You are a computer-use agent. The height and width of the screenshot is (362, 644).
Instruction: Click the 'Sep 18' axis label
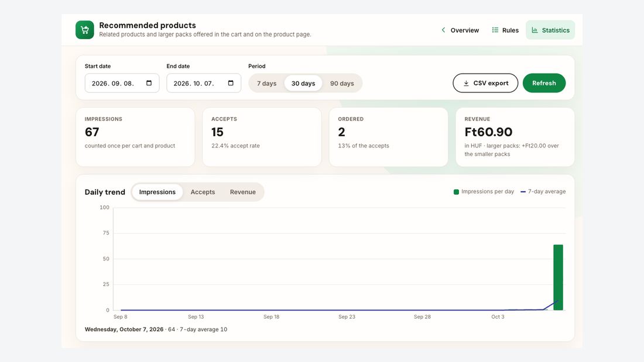[271, 317]
